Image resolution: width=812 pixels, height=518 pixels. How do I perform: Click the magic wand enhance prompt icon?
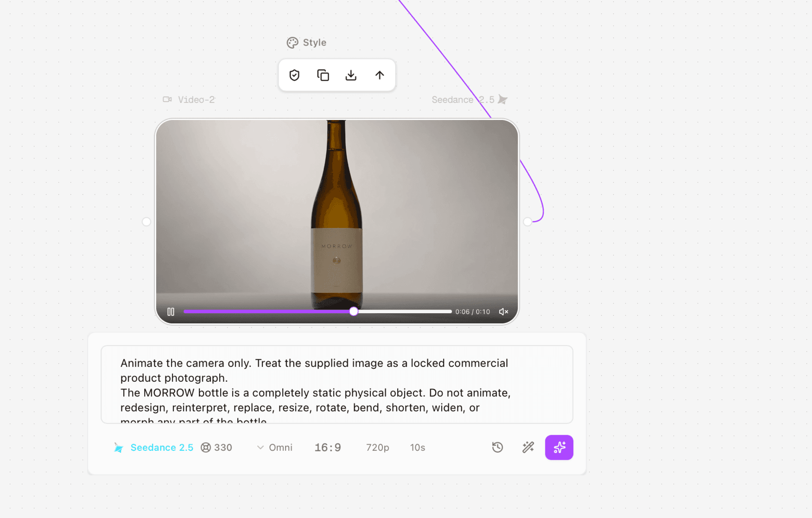coord(528,447)
